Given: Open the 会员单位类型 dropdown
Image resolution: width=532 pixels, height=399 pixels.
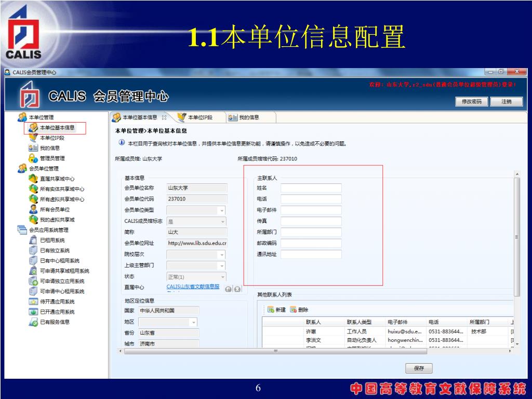Looking at the screenshot, I should [x=222, y=211].
